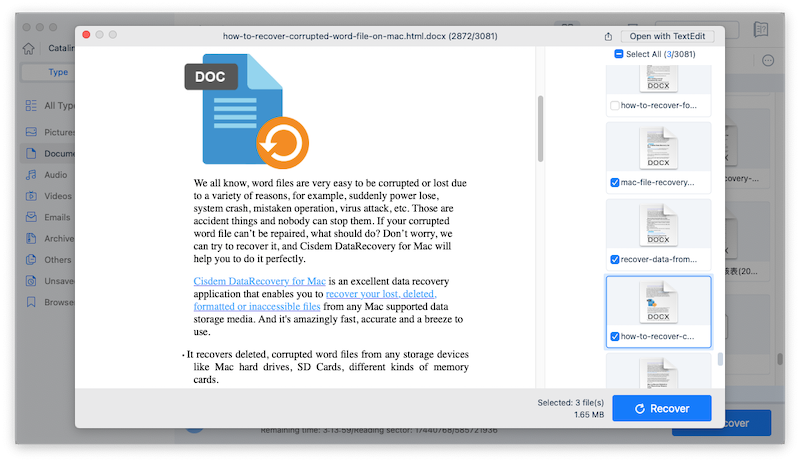
Task: Follow the recover your lost, deleted link
Action: coord(381,294)
